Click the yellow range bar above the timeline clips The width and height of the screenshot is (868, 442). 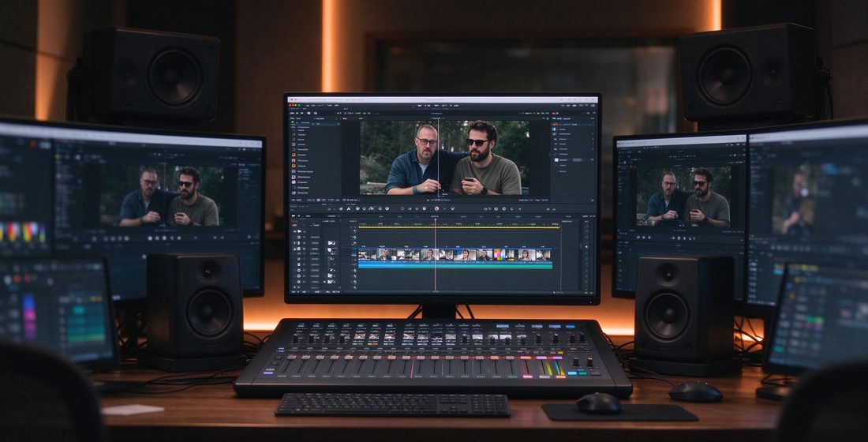click(x=459, y=227)
